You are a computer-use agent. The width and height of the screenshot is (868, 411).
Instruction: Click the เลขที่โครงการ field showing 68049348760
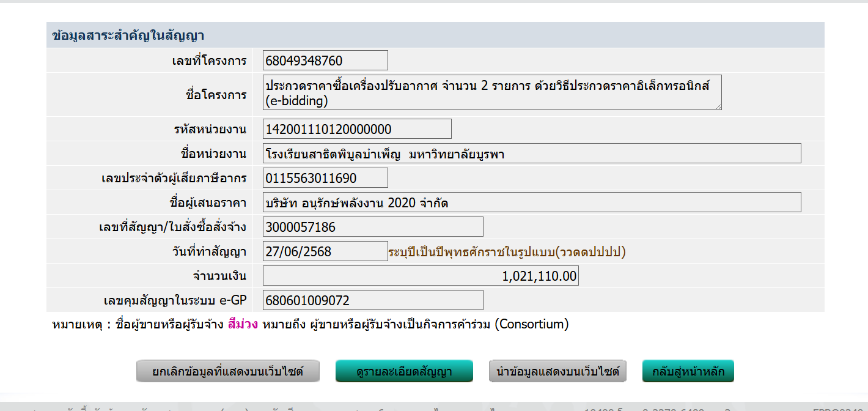[x=325, y=61]
